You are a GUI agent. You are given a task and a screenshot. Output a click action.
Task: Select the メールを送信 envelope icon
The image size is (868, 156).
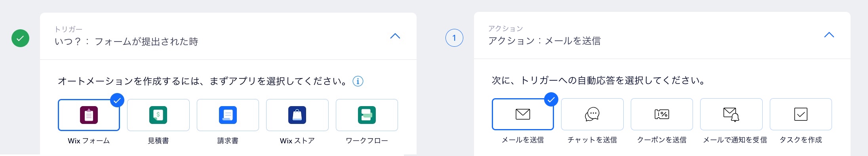pos(523,114)
